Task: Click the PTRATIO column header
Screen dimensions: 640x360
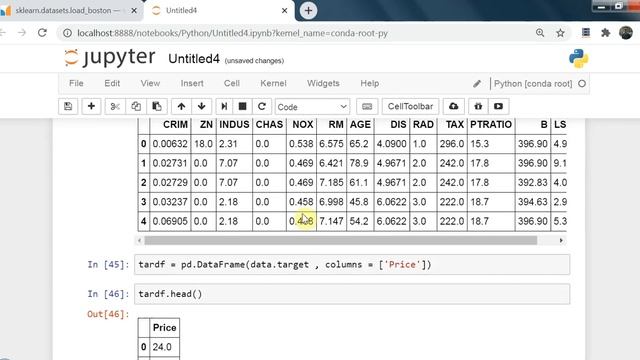Action: tap(491, 124)
